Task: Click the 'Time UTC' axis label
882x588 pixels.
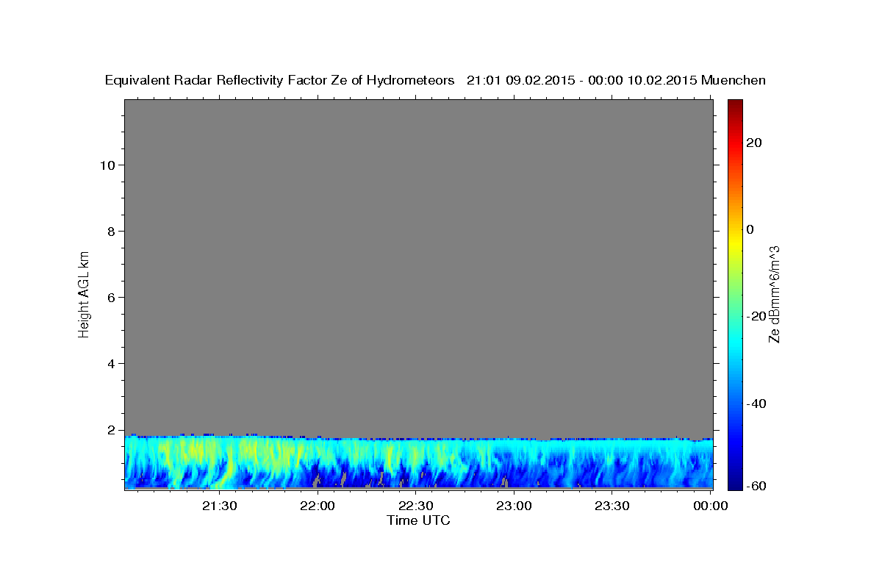Action: [x=418, y=520]
